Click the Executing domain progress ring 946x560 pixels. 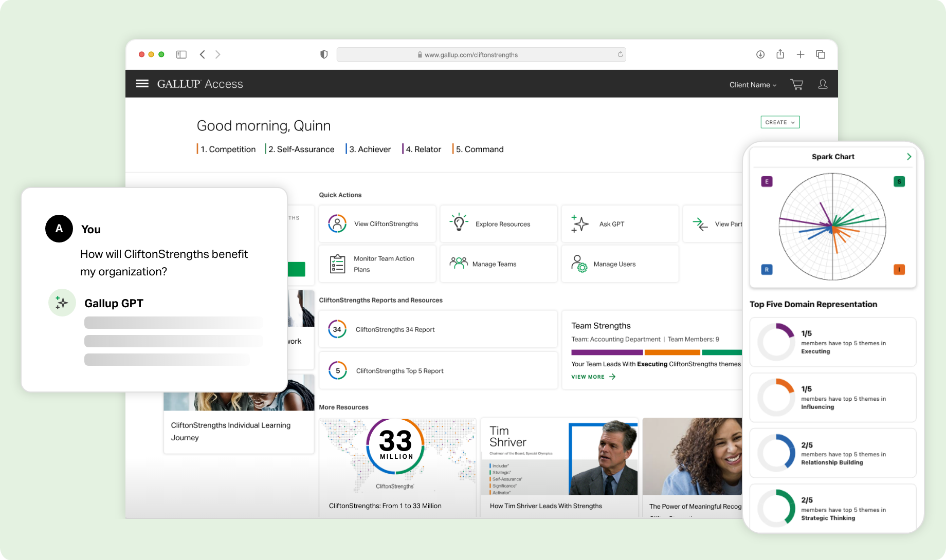click(776, 342)
